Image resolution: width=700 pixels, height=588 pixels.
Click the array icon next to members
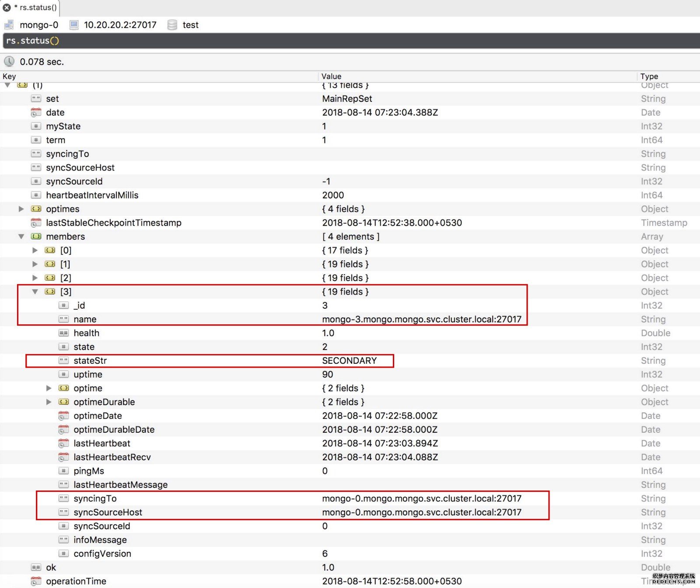(x=36, y=237)
